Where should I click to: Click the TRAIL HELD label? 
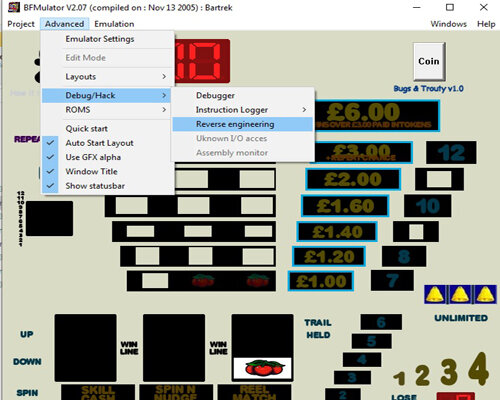[x=318, y=329]
